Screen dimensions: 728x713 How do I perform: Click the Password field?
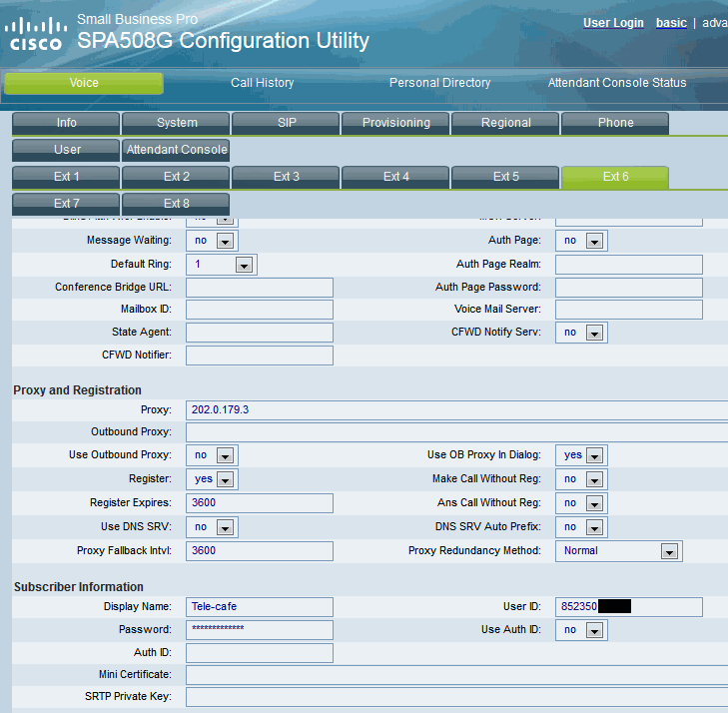tap(260, 630)
